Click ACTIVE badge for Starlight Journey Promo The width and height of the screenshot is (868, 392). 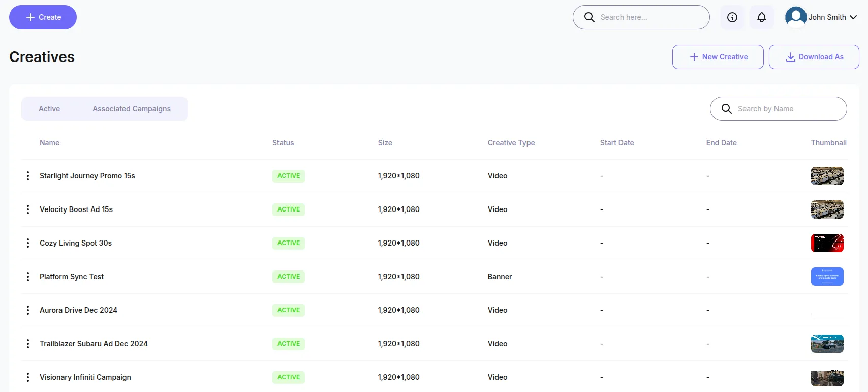pyautogui.click(x=289, y=176)
